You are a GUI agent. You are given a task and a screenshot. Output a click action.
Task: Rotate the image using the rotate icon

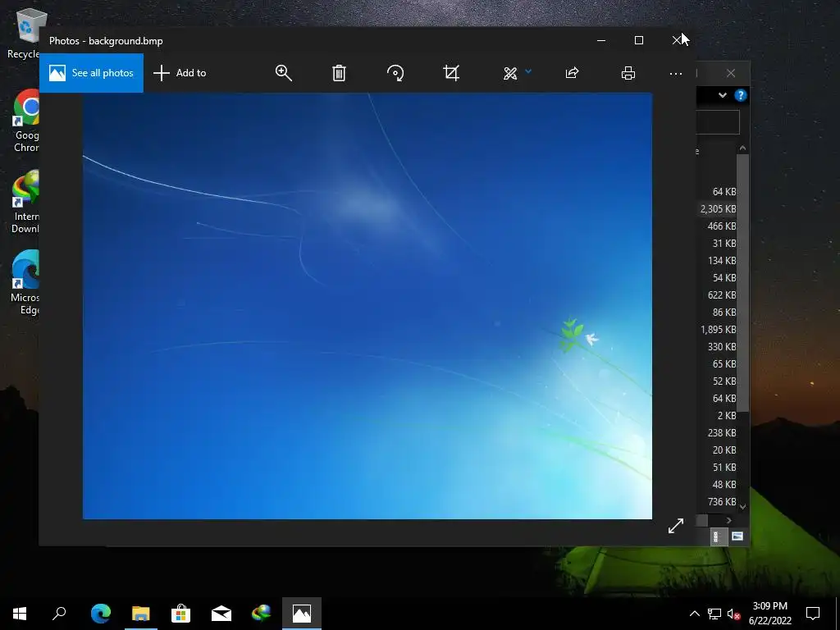(x=395, y=73)
